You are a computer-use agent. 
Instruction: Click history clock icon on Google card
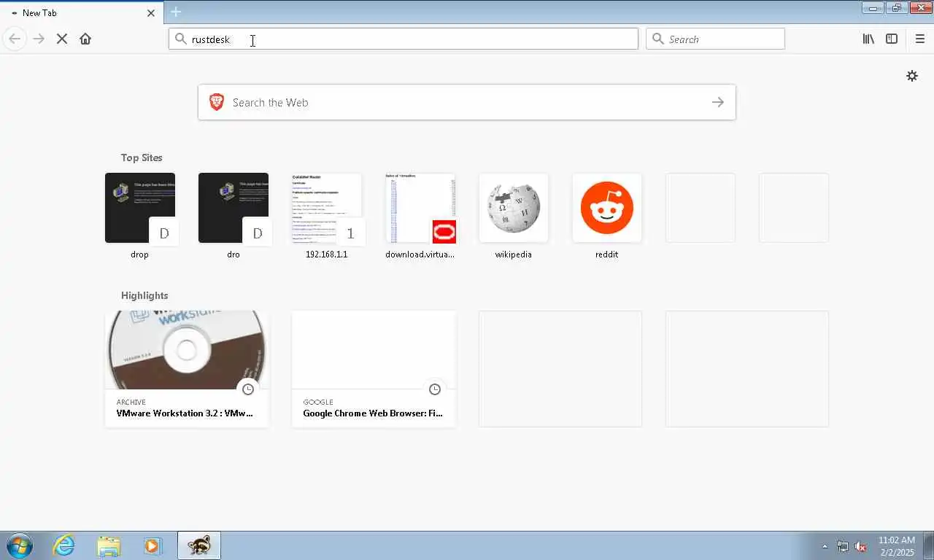[x=435, y=389]
